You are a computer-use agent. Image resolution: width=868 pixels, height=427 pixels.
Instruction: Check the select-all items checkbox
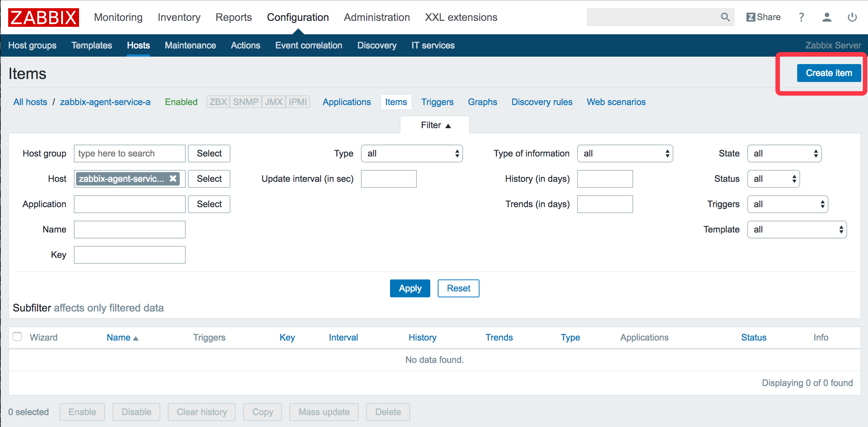(x=17, y=336)
